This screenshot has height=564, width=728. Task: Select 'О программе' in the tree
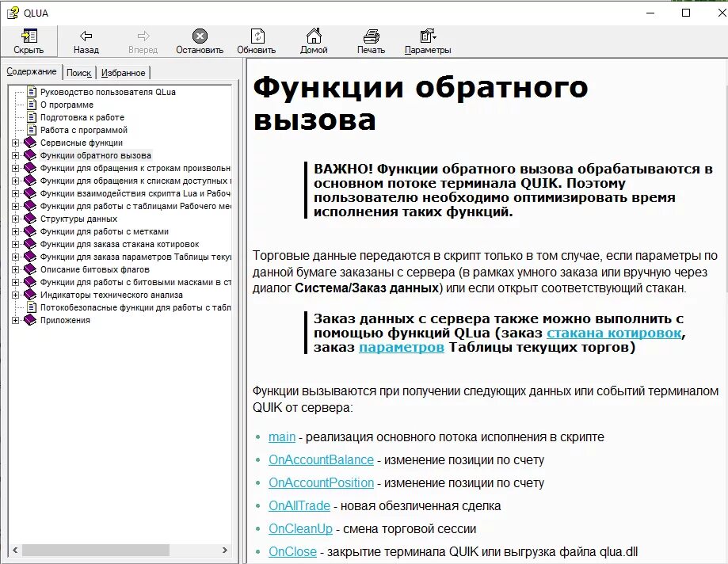pos(67,105)
